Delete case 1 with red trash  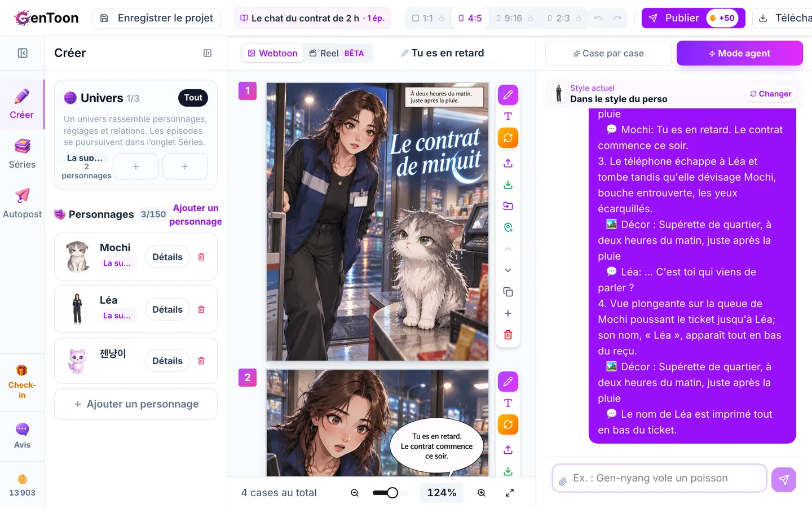[508, 335]
